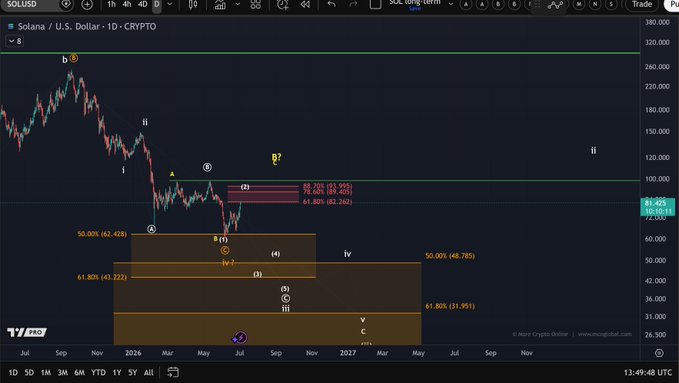The height and width of the screenshot is (383, 679).
Task: Click the 61.80% (31.951) Fibonacci label
Action: [x=450, y=306]
